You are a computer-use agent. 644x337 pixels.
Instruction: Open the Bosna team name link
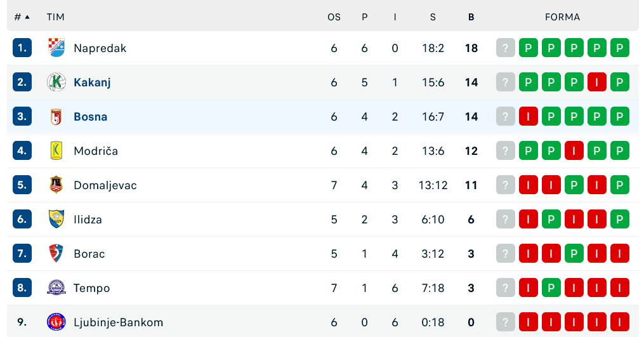coord(90,116)
